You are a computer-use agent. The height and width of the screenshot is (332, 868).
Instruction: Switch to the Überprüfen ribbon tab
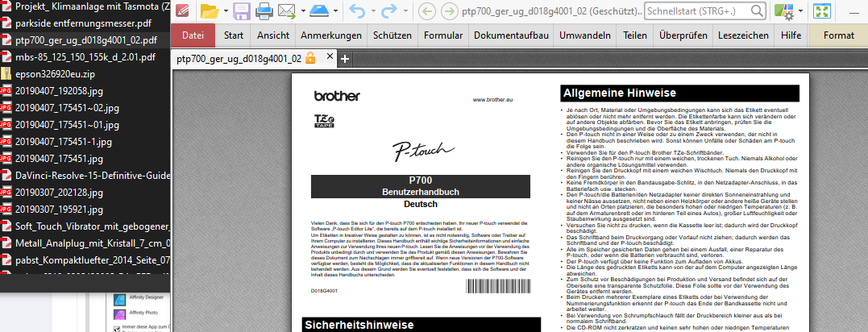(683, 35)
